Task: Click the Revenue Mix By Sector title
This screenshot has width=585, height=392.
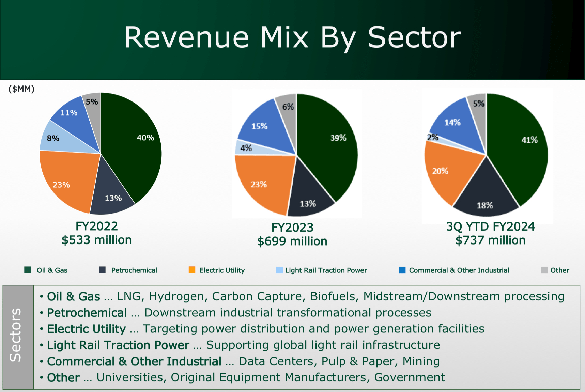Action: pyautogui.click(x=292, y=37)
